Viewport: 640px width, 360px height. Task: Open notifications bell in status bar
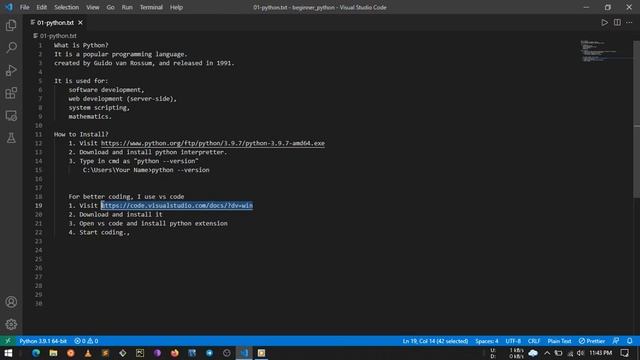(630, 341)
